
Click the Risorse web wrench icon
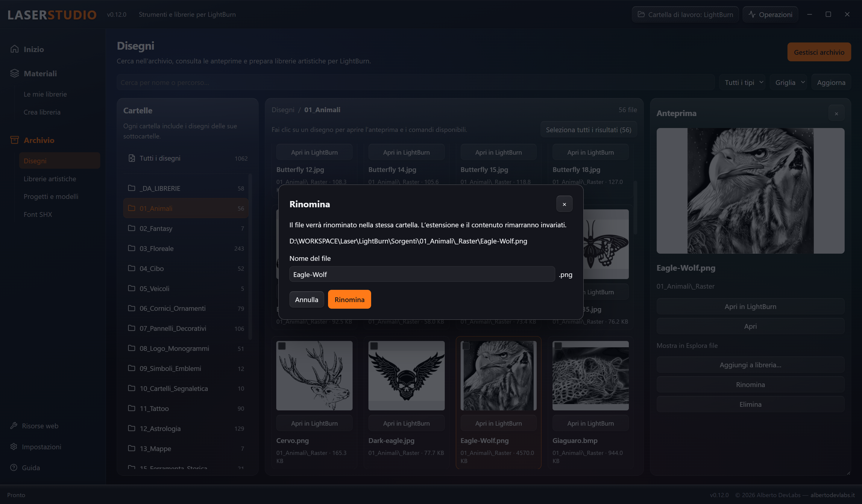point(14,426)
